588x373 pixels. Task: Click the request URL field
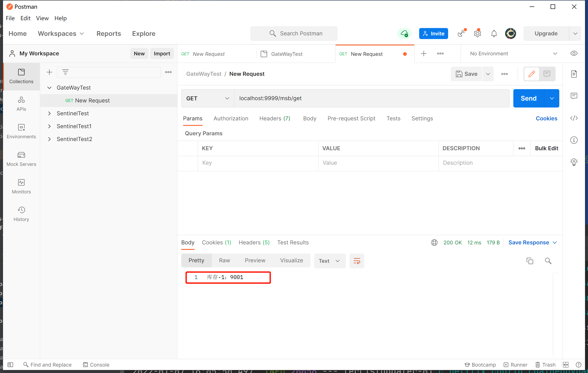point(372,98)
